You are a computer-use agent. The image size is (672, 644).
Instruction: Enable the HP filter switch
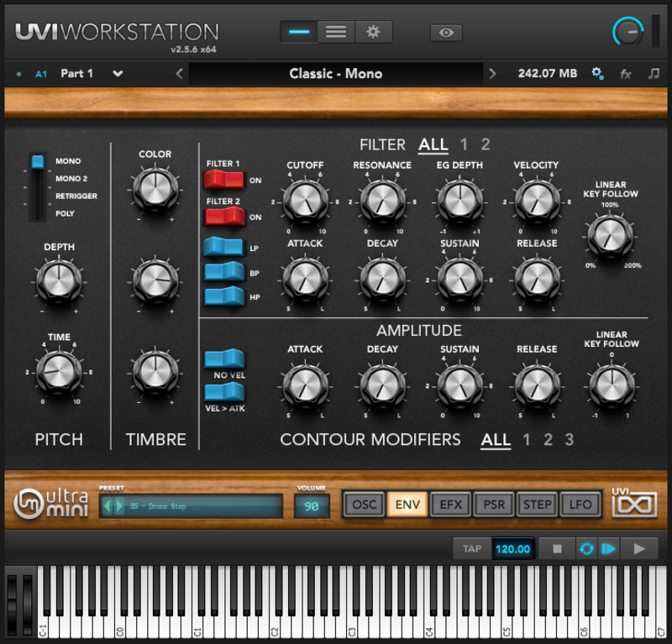[x=223, y=296]
